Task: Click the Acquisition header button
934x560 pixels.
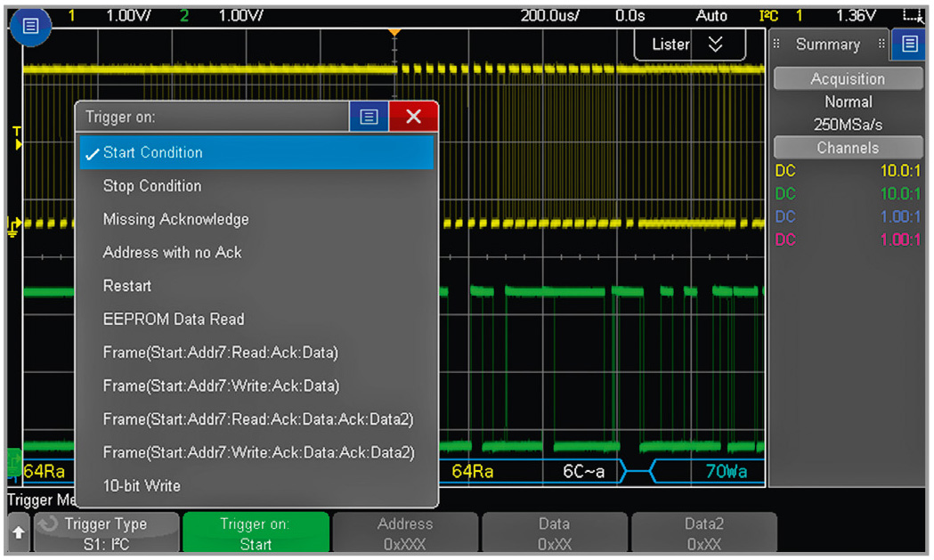Action: click(848, 79)
